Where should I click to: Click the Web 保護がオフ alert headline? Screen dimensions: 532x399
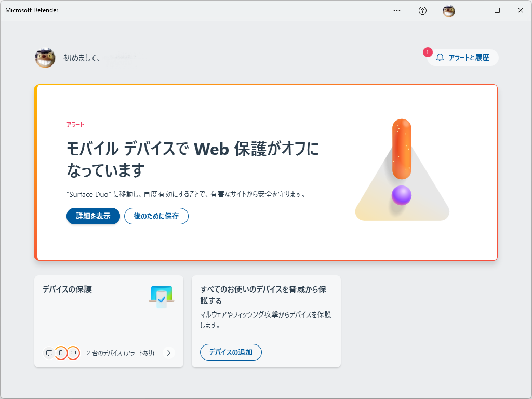click(193, 149)
